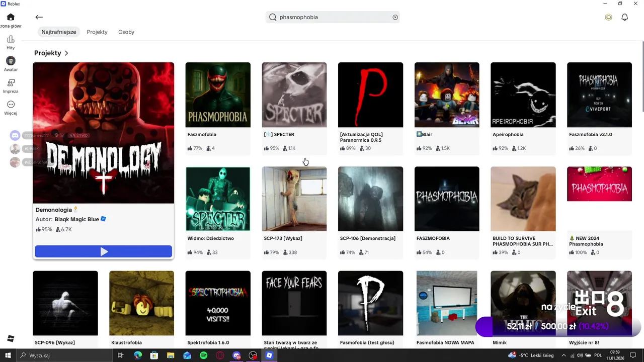Open the Demonology featured thumbnail
644x362 pixels.
click(104, 133)
